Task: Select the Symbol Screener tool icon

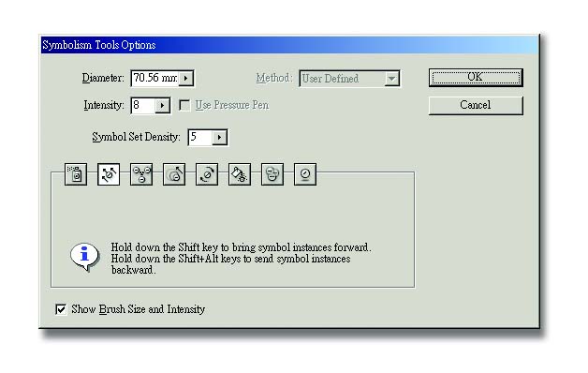Action: click(272, 174)
